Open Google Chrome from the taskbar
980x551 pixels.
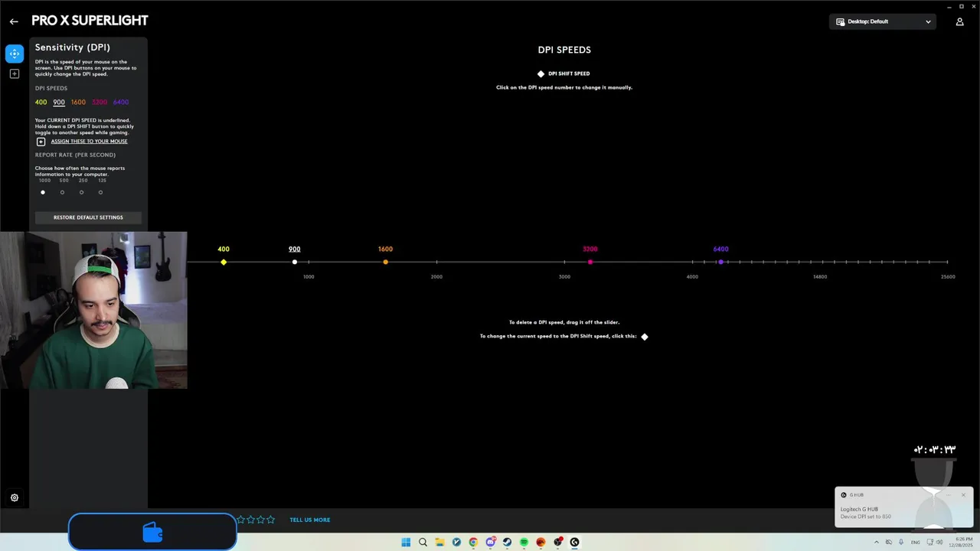tap(473, 543)
